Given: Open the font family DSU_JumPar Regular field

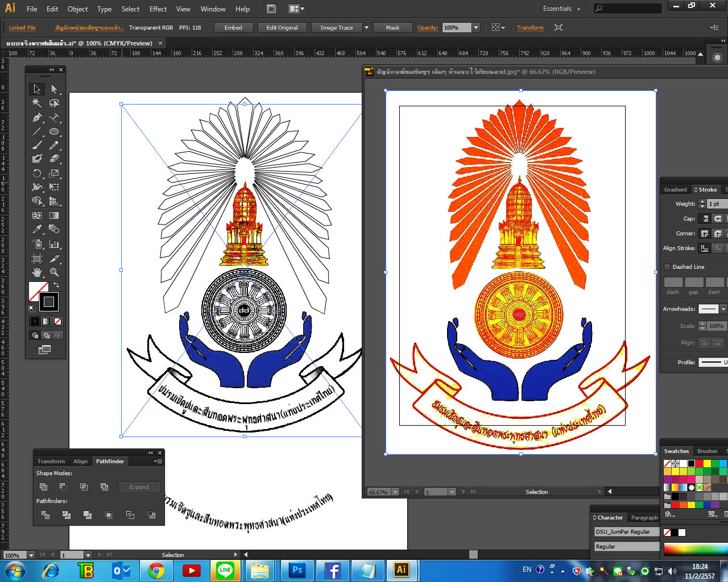Looking at the screenshot, I should click(626, 531).
